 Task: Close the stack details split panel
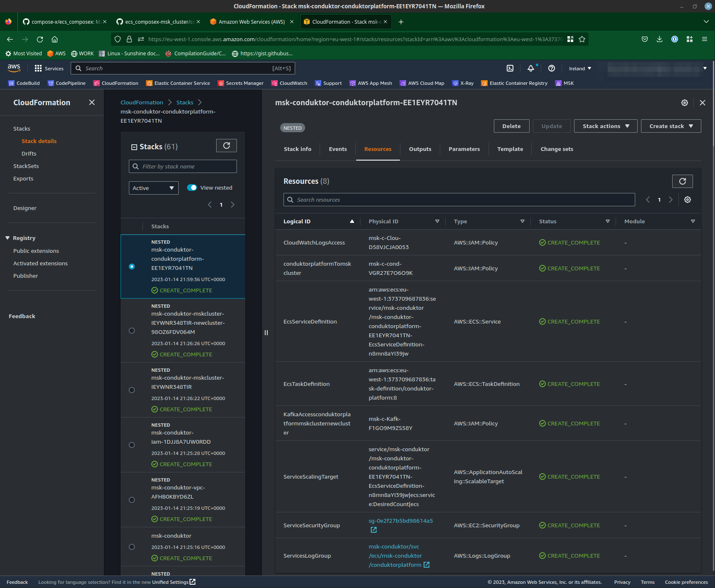(x=703, y=103)
